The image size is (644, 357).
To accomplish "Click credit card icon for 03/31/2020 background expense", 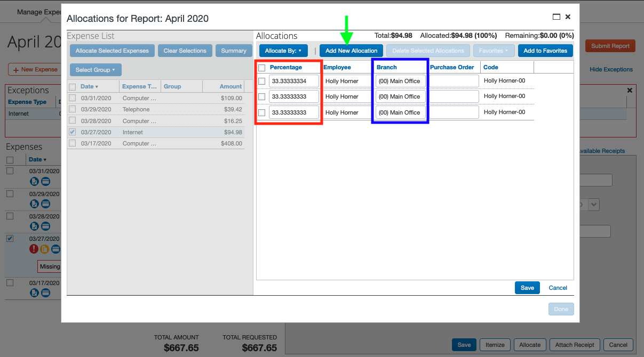I will [46, 181].
